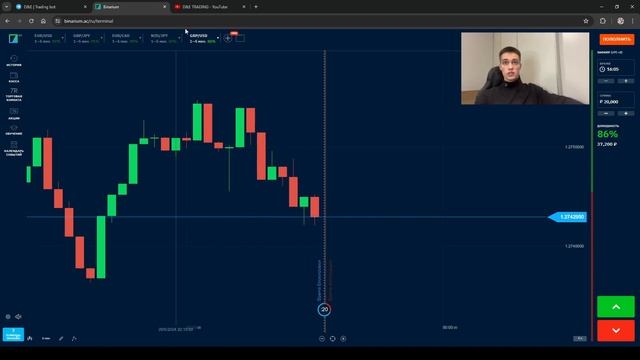The image size is (640, 360).
Task: Open the browser tab search dropdown
Action: point(7,7)
